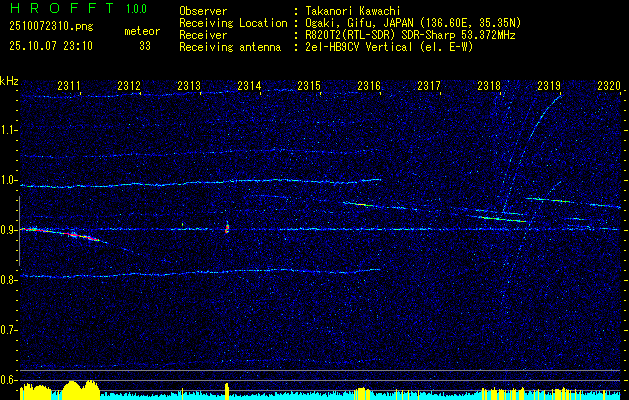Image resolution: width=629 pixels, height=400 pixels.
Task: Click the meteor label
Action: tap(142, 31)
